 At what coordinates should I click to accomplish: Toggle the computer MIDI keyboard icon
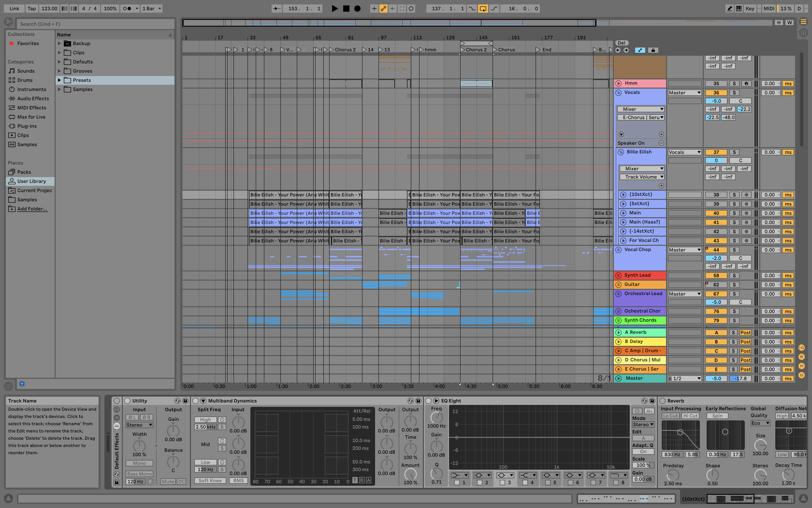pos(739,8)
